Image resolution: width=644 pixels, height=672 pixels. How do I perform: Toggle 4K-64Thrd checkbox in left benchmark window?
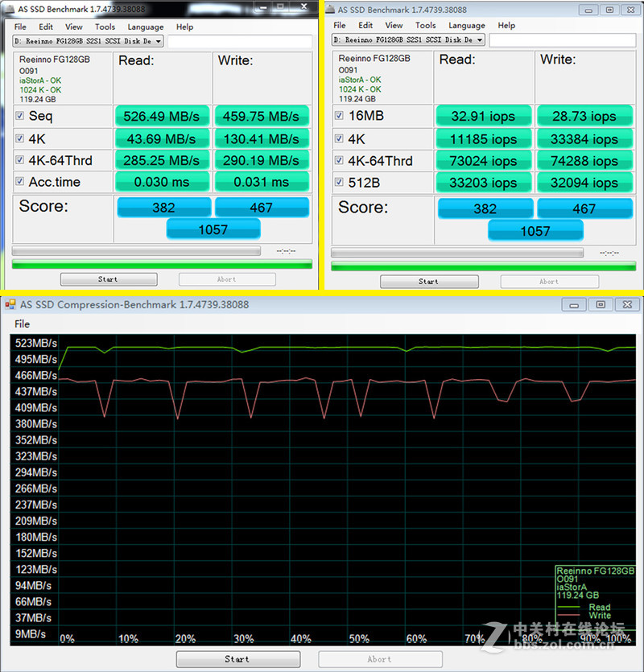click(19, 159)
